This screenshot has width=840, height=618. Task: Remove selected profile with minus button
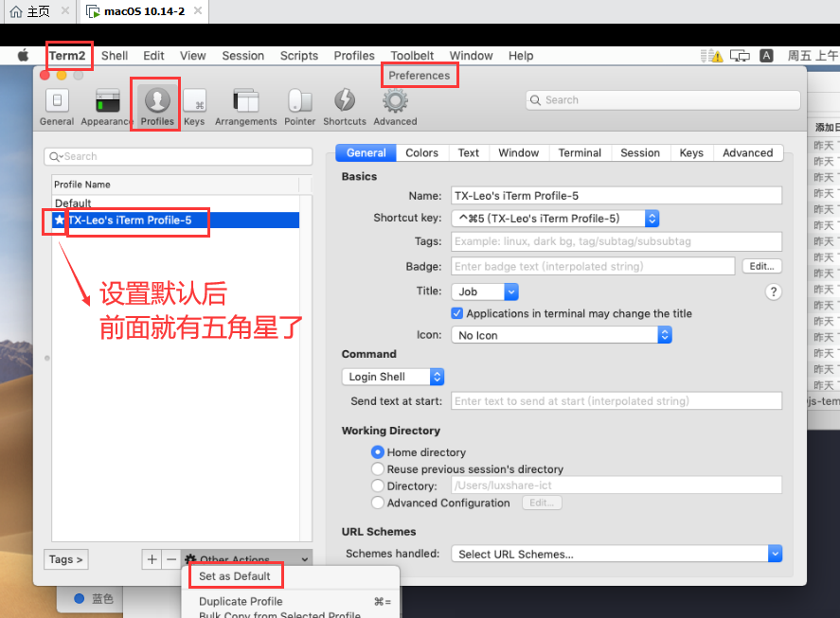170,559
